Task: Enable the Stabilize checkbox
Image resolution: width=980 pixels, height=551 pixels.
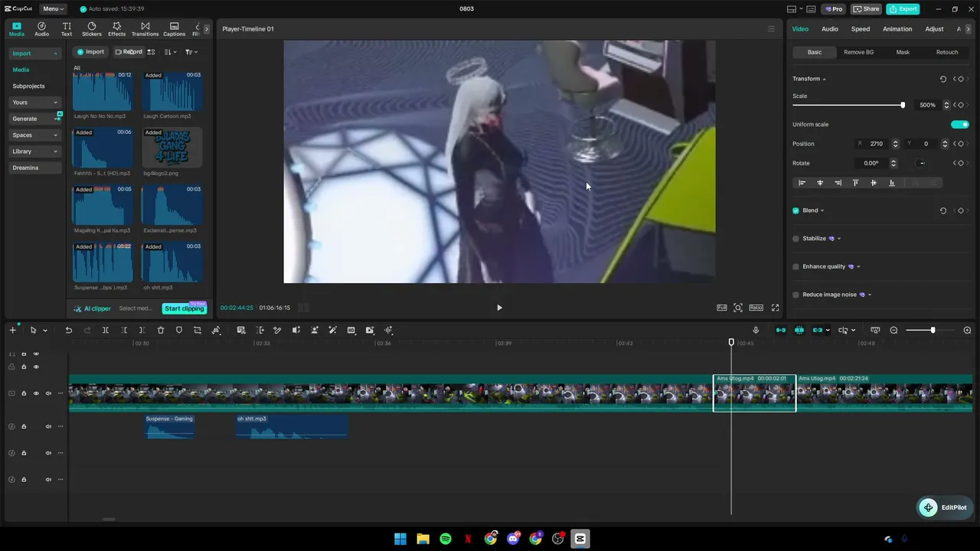Action: (795, 239)
